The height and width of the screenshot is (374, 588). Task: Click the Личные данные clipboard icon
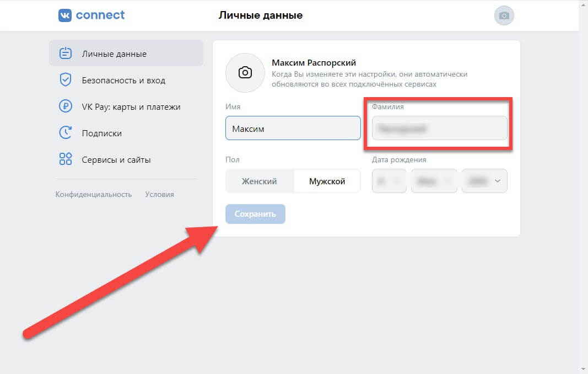point(65,54)
